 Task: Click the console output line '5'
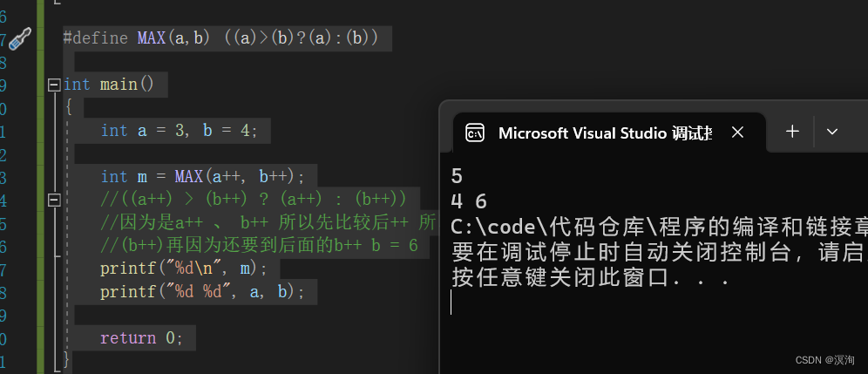point(458,175)
